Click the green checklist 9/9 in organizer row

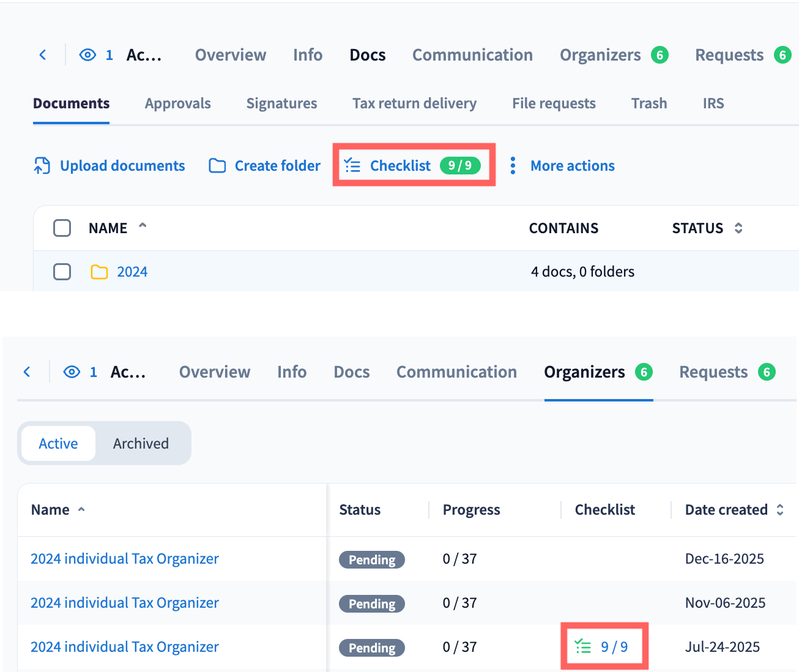pos(603,647)
